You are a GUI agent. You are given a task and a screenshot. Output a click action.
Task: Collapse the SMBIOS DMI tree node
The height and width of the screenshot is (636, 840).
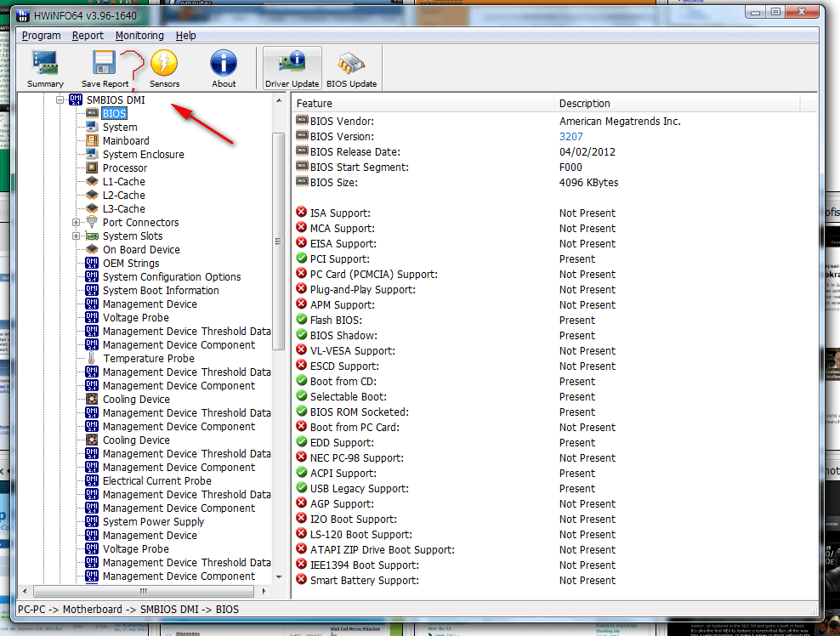click(60, 99)
